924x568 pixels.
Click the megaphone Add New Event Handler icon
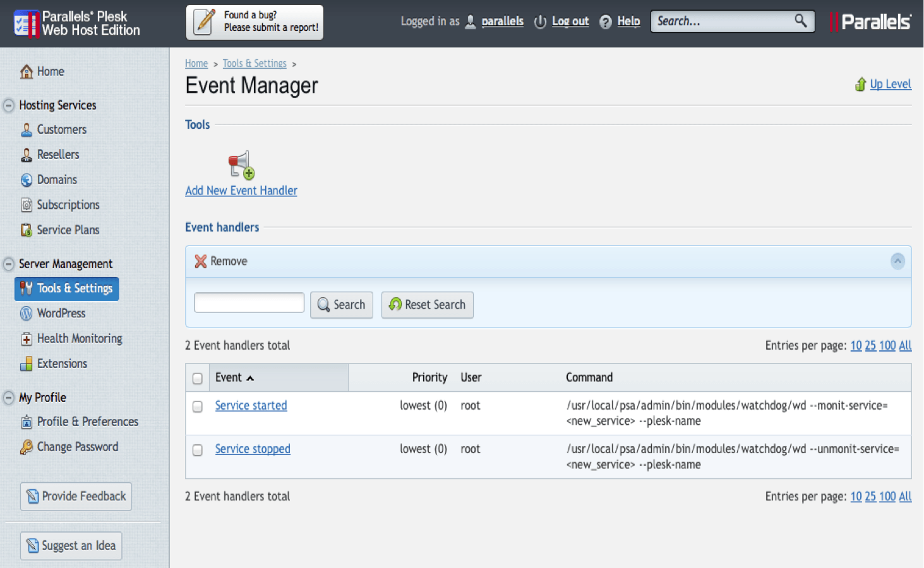(241, 165)
